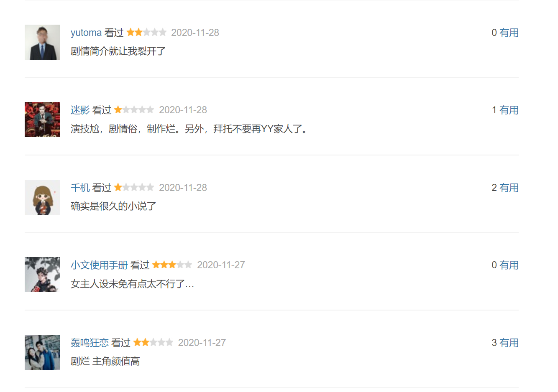Image resolution: width=558 pixels, height=392 pixels.
Task: Click 千机's one-star rating icon
Action: point(134,187)
